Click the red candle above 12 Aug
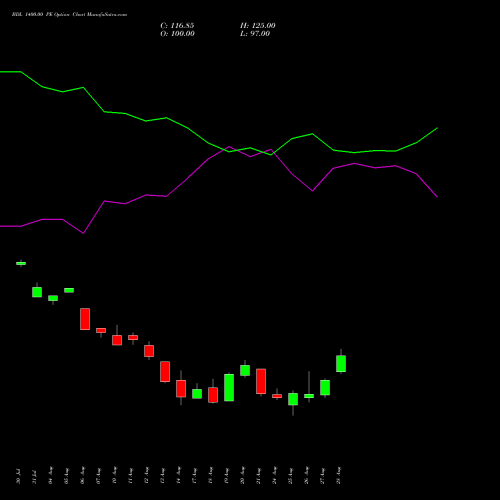500x500 pixels. (149, 351)
